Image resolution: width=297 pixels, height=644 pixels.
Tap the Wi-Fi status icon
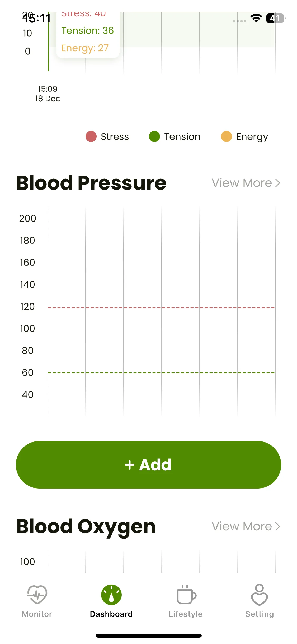click(256, 18)
